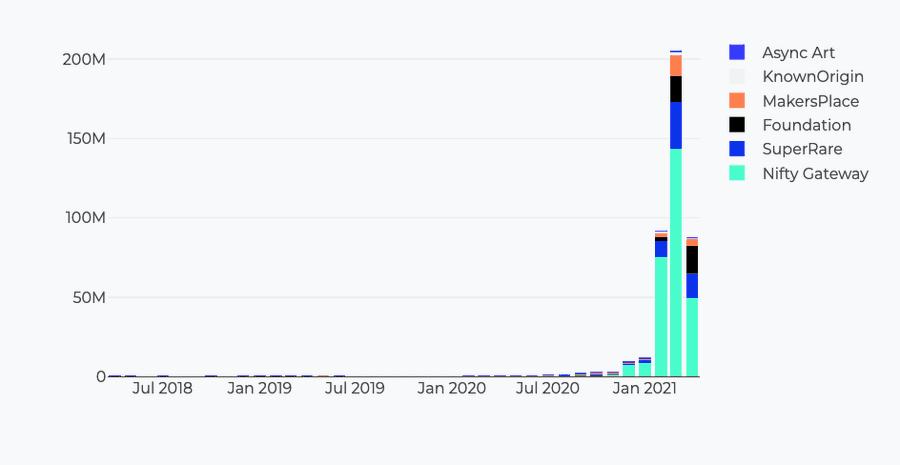Click the black Foundation legend swatch
The image size is (900, 465).
(x=737, y=125)
